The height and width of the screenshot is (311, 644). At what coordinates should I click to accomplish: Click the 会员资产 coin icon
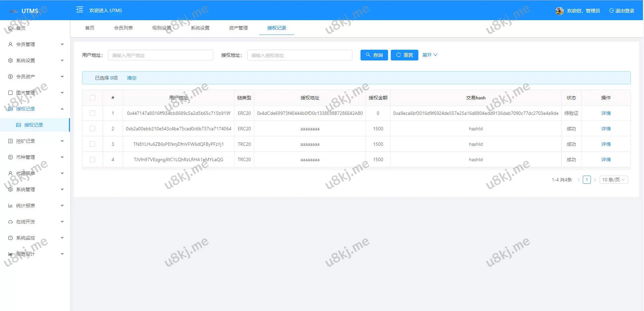[x=10, y=77]
